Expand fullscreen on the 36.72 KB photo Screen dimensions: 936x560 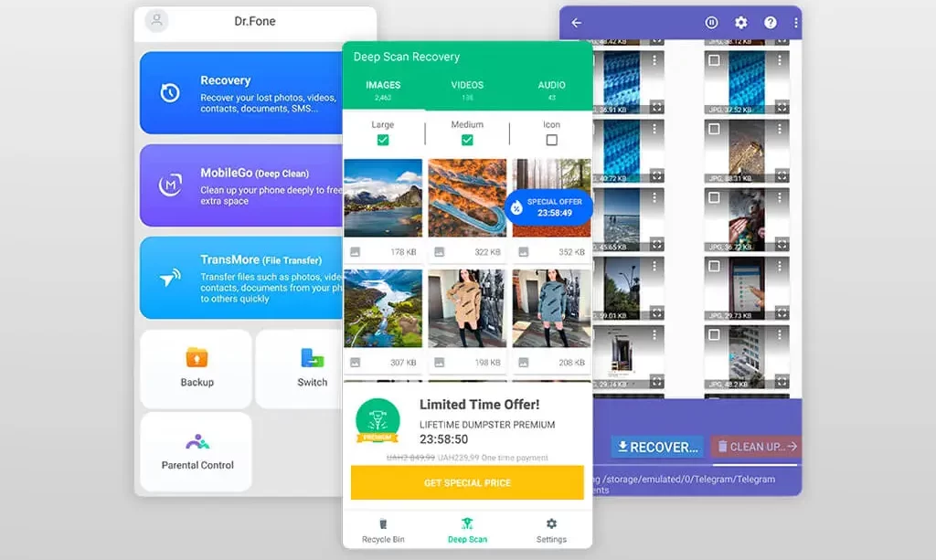click(x=782, y=245)
